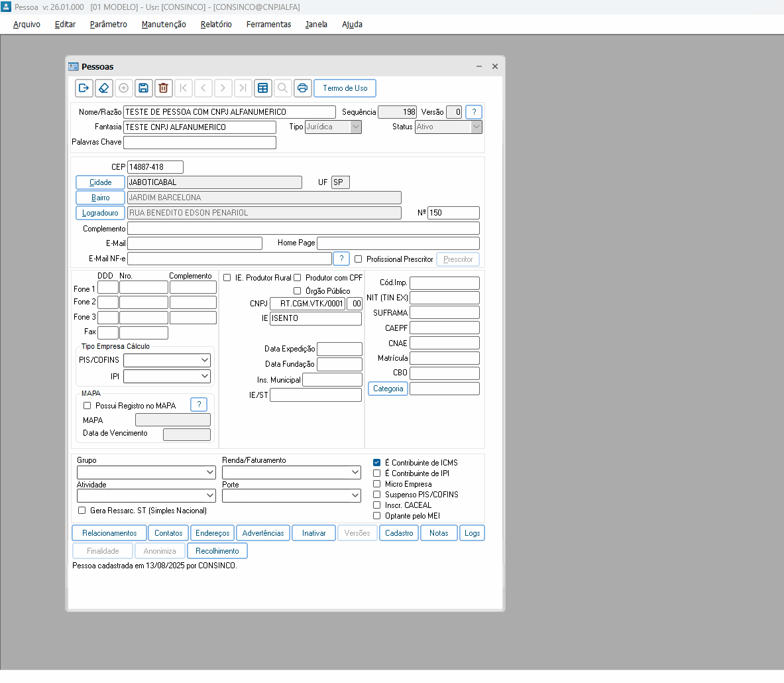784x683 pixels.
Task: Open the Parâmetro menu
Action: click(x=109, y=25)
